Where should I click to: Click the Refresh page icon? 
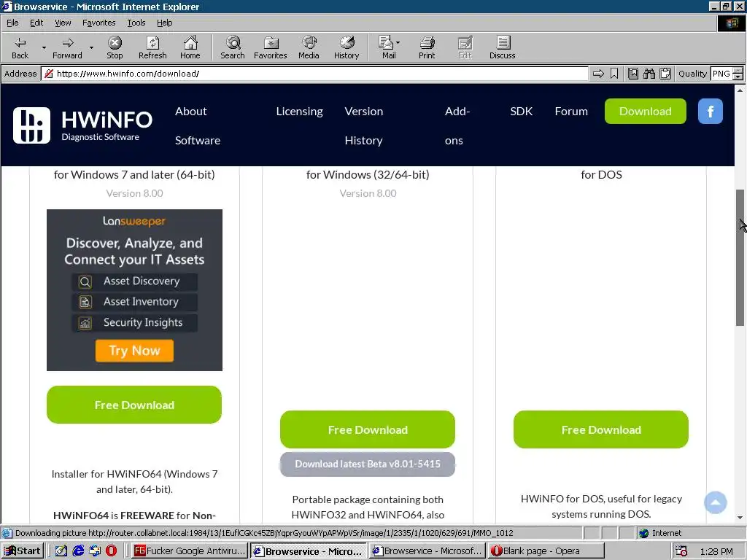[152, 47]
